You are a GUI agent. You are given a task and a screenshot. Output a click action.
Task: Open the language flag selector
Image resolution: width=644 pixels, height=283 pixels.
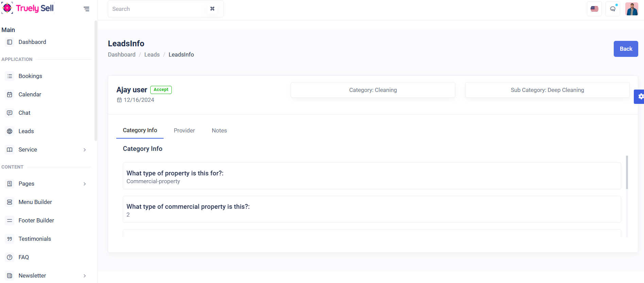tap(594, 9)
